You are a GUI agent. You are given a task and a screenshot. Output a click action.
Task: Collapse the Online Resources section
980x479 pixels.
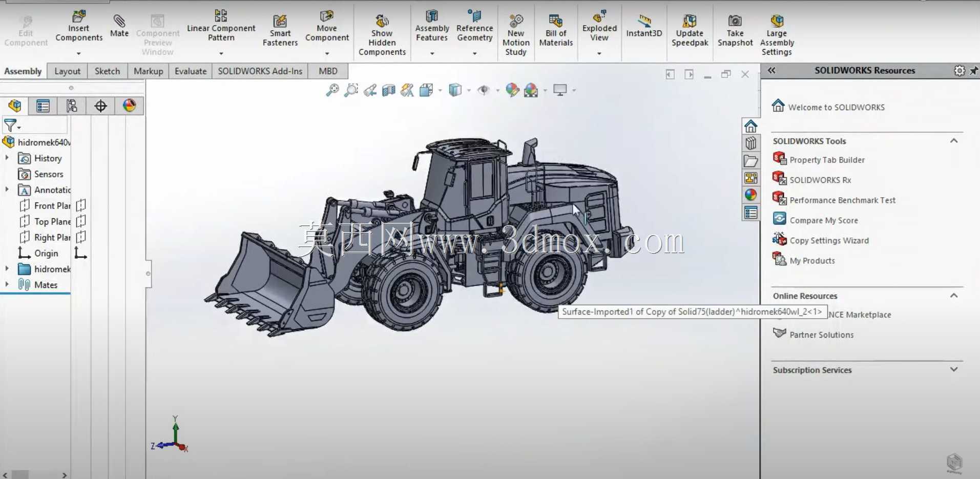[x=954, y=296]
